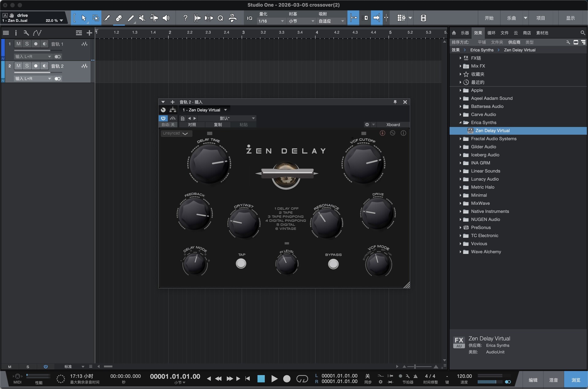The height and width of the screenshot is (389, 588).
Task: Select the Paint tool
Action: click(x=130, y=18)
